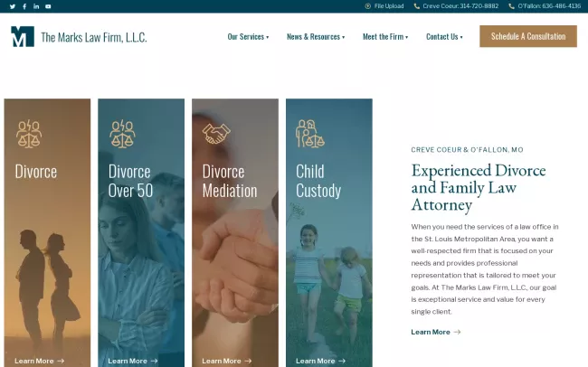Expand the News & Resources dropdown
The image size is (588, 367).
tap(316, 37)
